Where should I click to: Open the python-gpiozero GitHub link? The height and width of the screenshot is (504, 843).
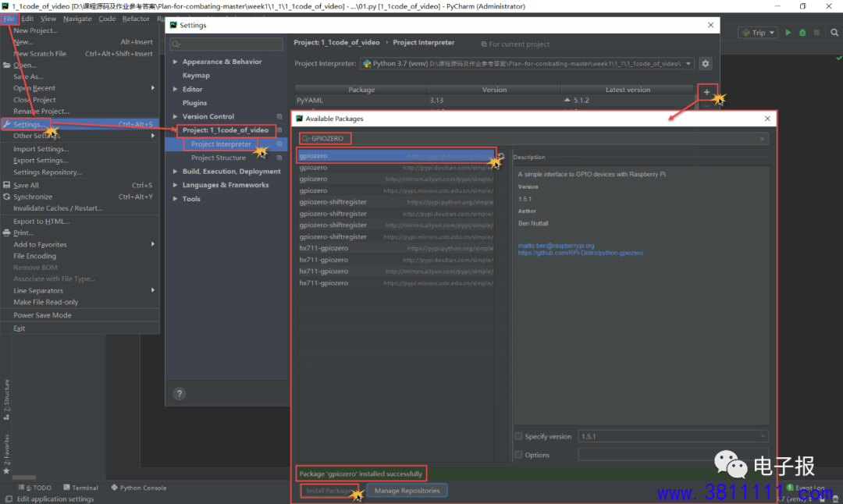[x=580, y=253]
